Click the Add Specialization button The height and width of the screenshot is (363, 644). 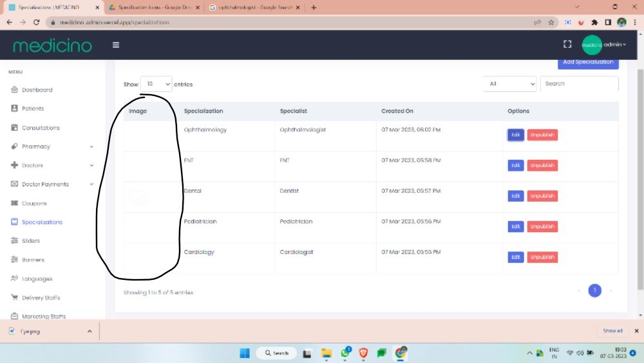click(587, 63)
